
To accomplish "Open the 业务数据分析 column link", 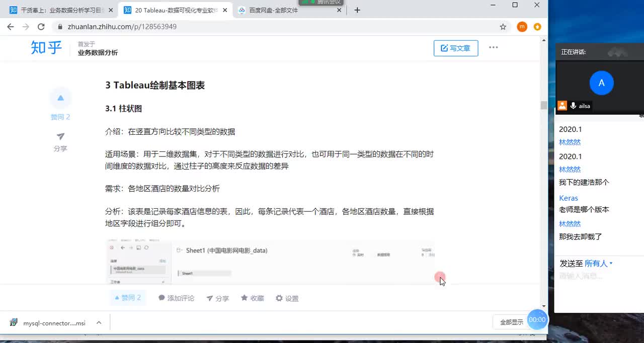I will point(98,52).
